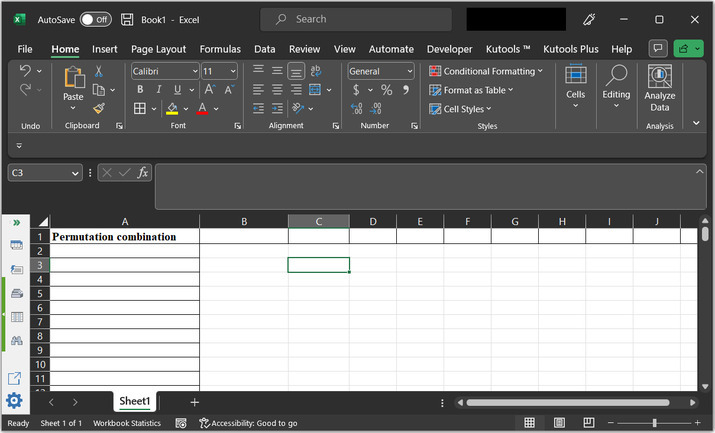
Task: Switch to the Page Layout tab
Action: pyautogui.click(x=158, y=49)
